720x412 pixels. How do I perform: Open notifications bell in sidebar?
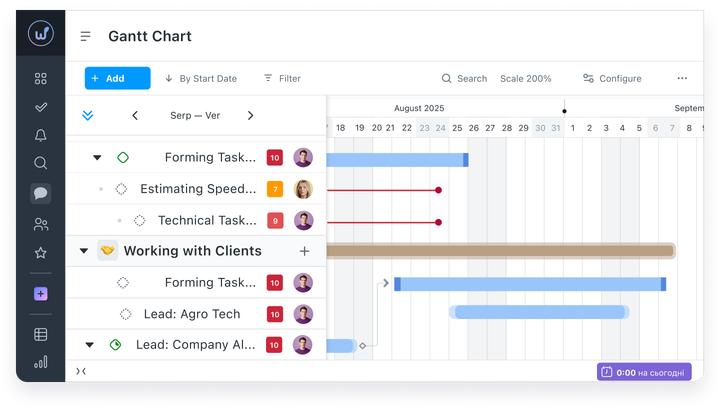pyautogui.click(x=40, y=135)
